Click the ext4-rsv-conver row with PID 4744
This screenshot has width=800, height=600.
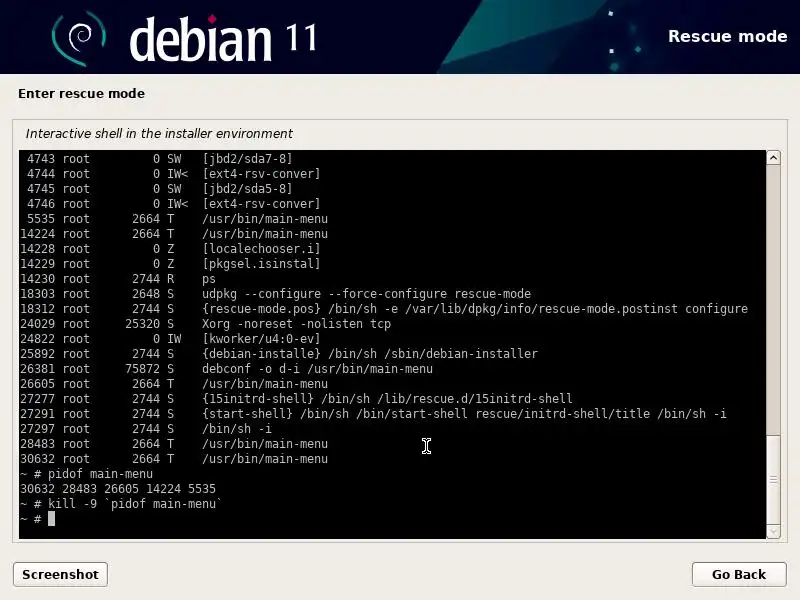point(173,174)
